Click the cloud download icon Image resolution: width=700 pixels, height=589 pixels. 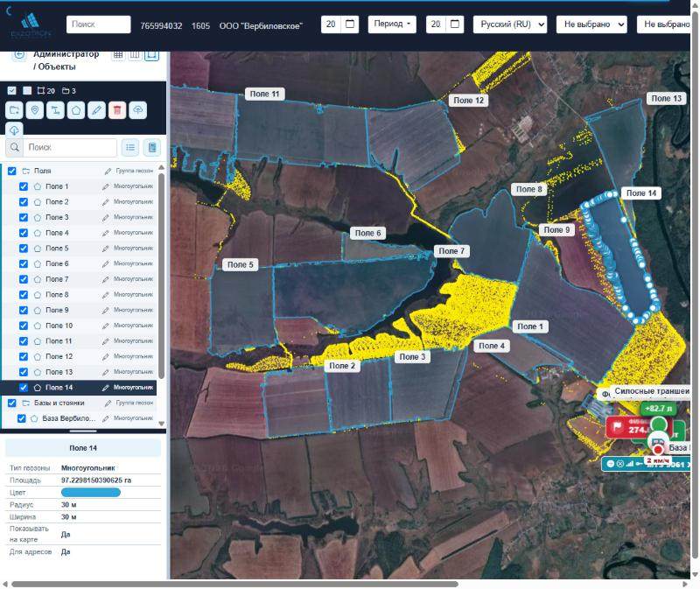(14, 130)
